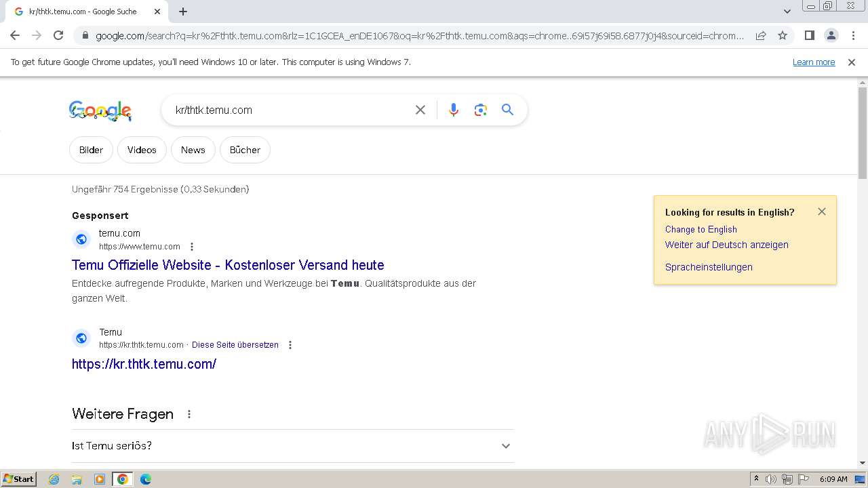Click the globe favicon of the Temu result
Viewport: 868px width, 488px height.
coord(81,338)
